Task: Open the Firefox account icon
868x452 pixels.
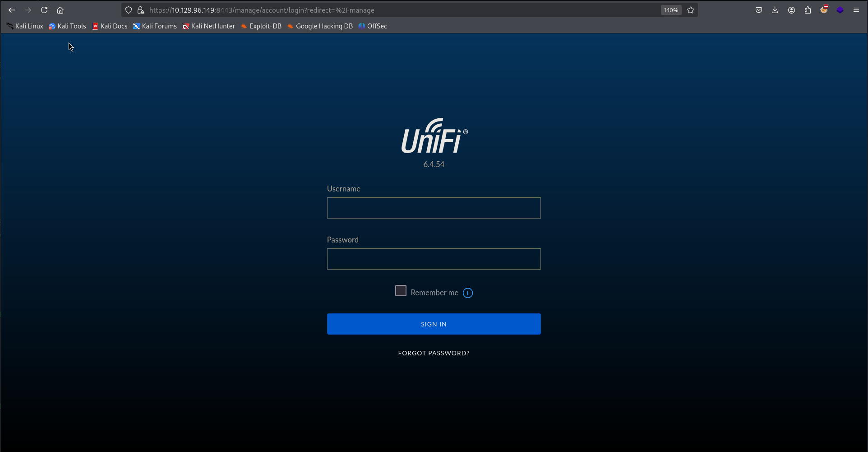Action: click(791, 10)
